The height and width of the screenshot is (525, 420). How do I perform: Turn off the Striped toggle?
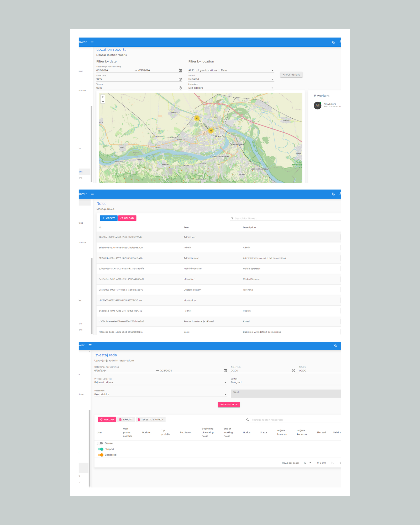[100, 449]
